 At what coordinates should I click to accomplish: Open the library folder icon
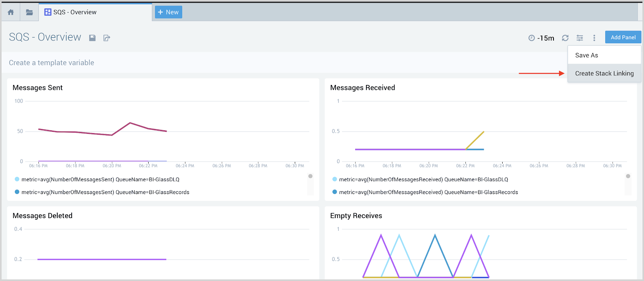[x=29, y=12]
